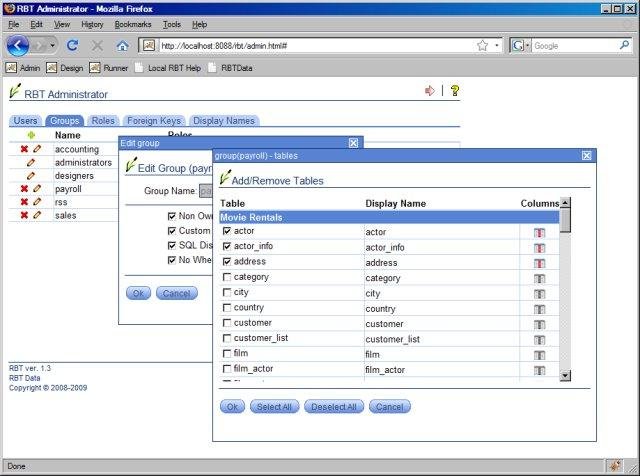Open the Bookmarks menu
This screenshot has height=476, width=640.
coord(133,24)
